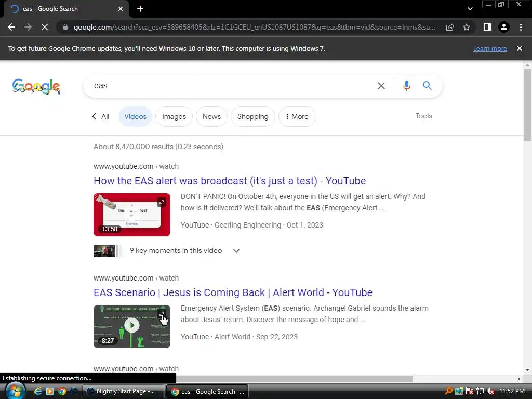Click the Geerling Engineering · Oct 1, 2023 text
This screenshot has height=399, width=532.
(x=269, y=225)
